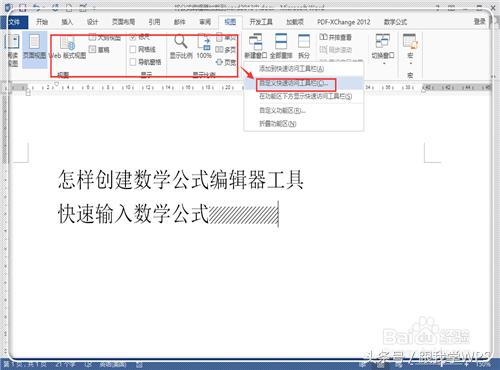Click the 英语(美国) language indicator in status bar
This screenshot has width=500, height=370.
coord(113,365)
